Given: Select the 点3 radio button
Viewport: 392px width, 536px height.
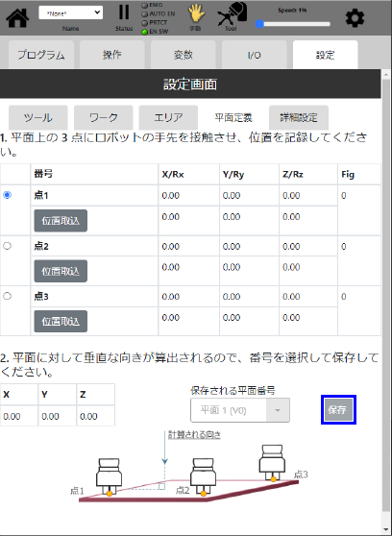Looking at the screenshot, I should tap(7, 296).
